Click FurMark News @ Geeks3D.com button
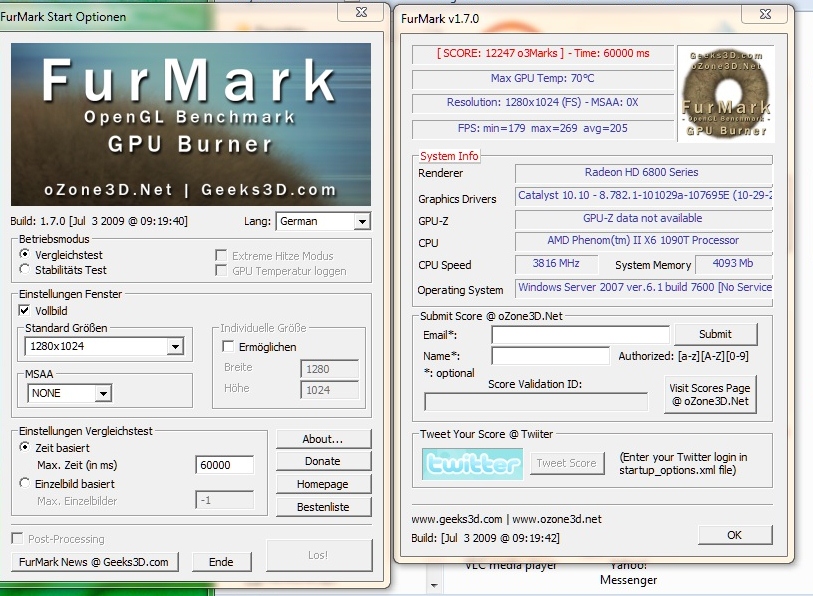This screenshot has width=813, height=596. (x=95, y=562)
